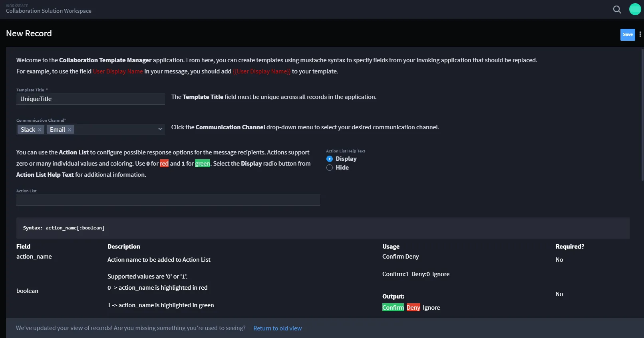Click the Required? column header
Viewport: 644px width, 338px height.
tap(570, 247)
